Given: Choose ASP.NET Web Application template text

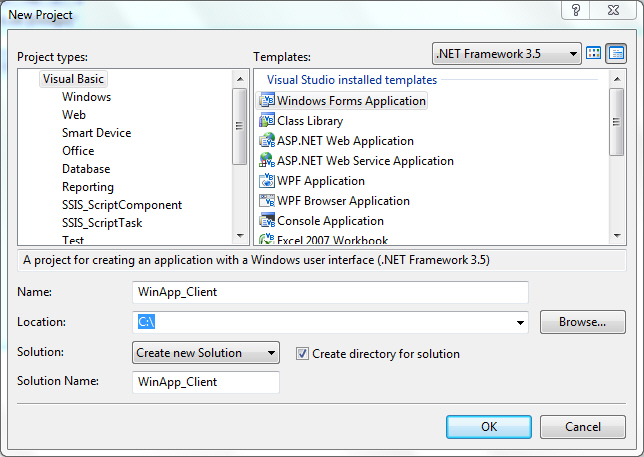Looking at the screenshot, I should (345, 141).
